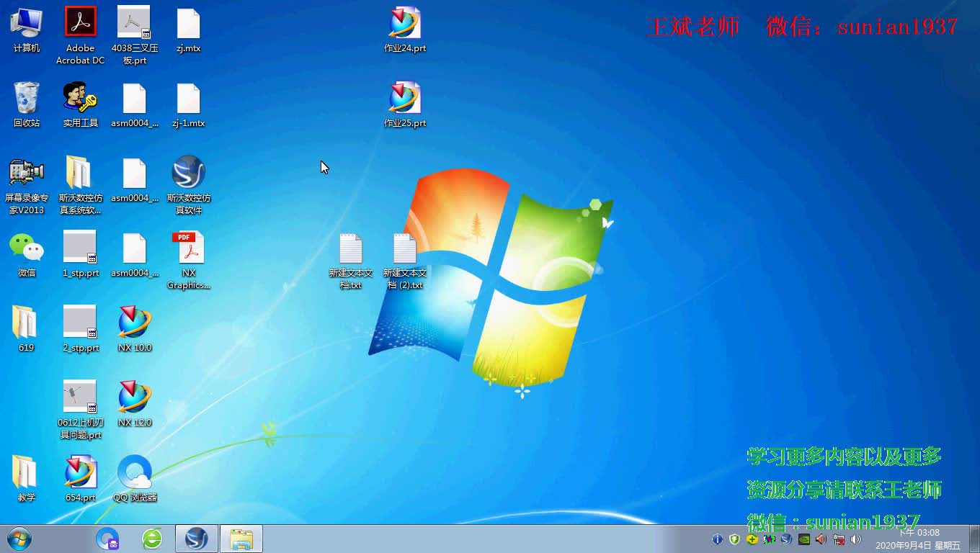Click the Show desktop strip
Image resolution: width=980 pixels, height=553 pixels.
coord(974,539)
